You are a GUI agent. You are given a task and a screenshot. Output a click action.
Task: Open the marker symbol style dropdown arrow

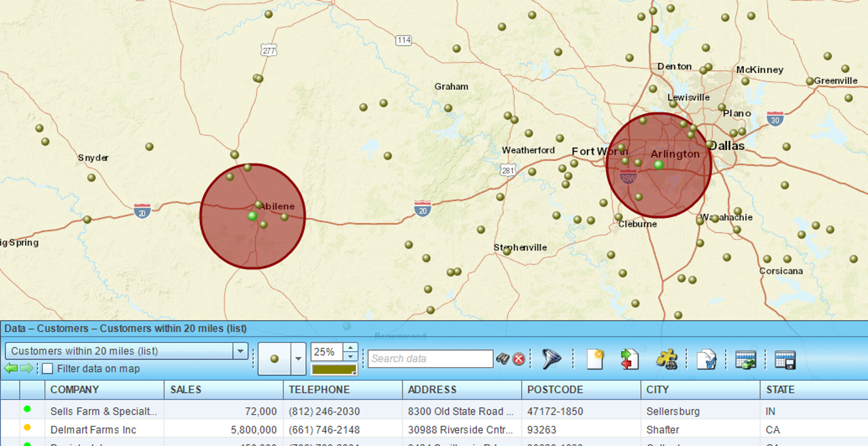click(x=298, y=359)
